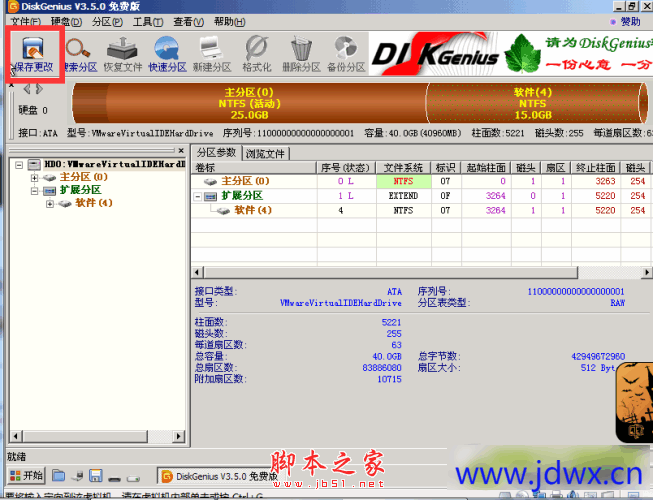653x500 pixels.
Task: Click the 格式化 format icon
Action: click(x=257, y=54)
